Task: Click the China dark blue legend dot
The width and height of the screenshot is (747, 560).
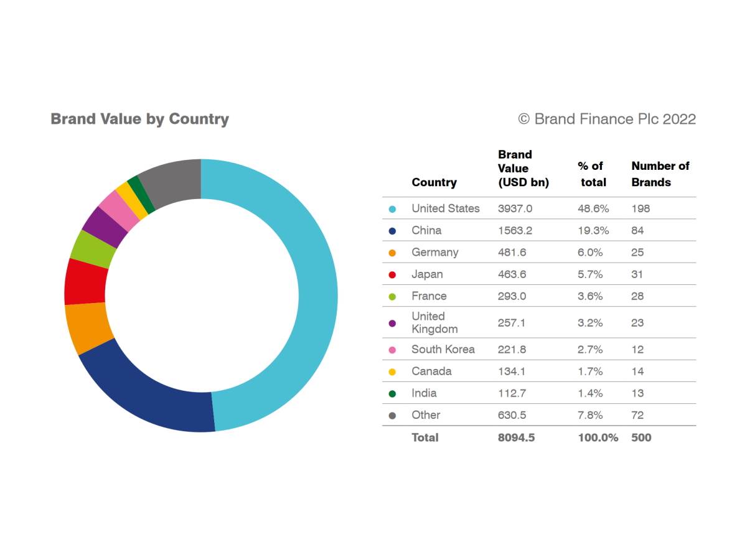Action: point(392,231)
